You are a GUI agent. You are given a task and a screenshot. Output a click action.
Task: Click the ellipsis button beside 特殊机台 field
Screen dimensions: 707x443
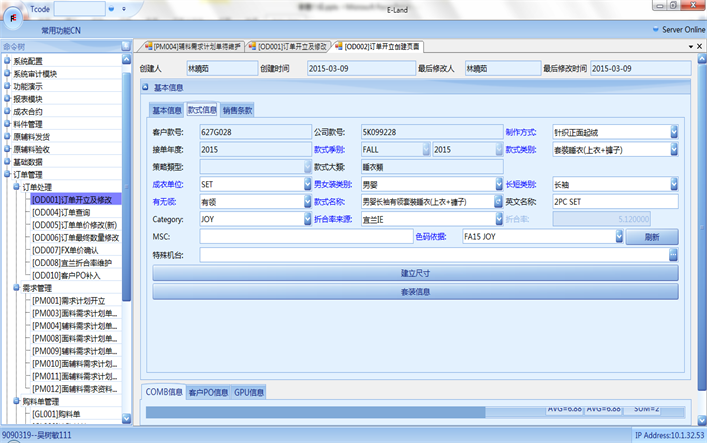pos(674,255)
